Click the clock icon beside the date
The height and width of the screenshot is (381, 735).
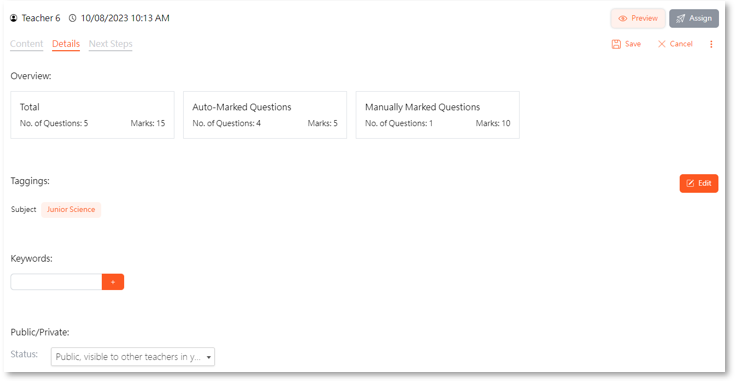(x=73, y=18)
